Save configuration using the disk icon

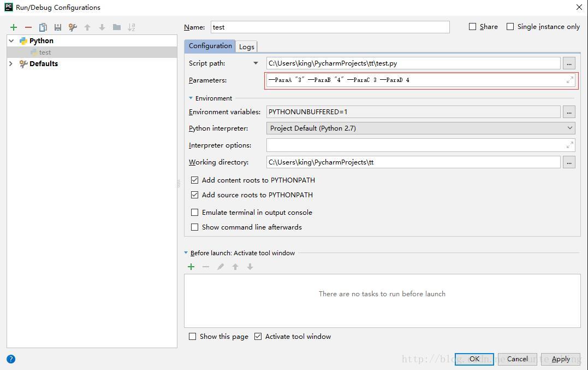[58, 27]
